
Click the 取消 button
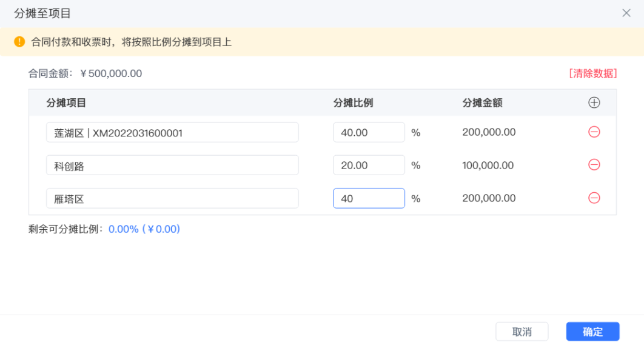[x=522, y=332]
